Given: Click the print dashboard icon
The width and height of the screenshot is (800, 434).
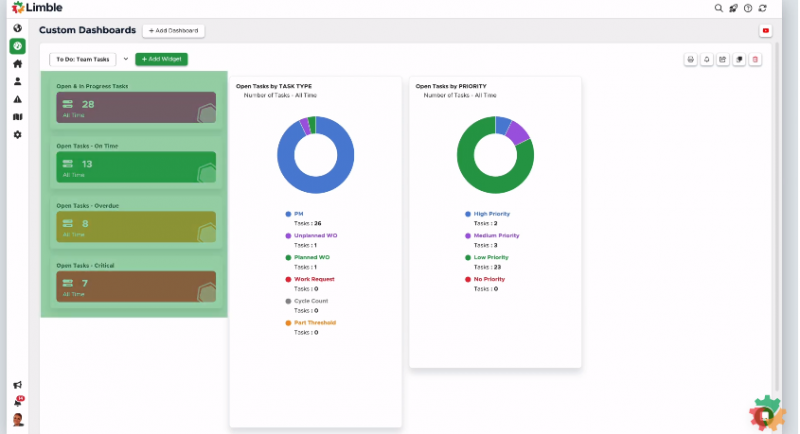Looking at the screenshot, I should click(690, 60).
